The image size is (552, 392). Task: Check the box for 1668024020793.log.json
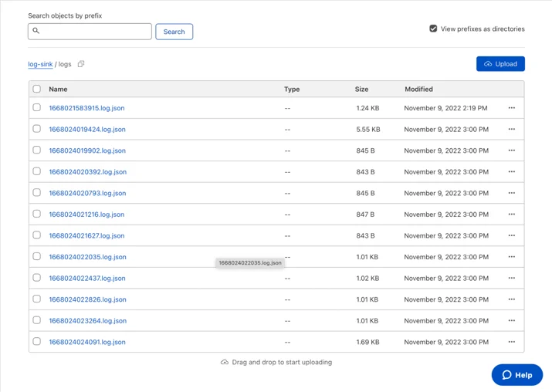pos(36,192)
